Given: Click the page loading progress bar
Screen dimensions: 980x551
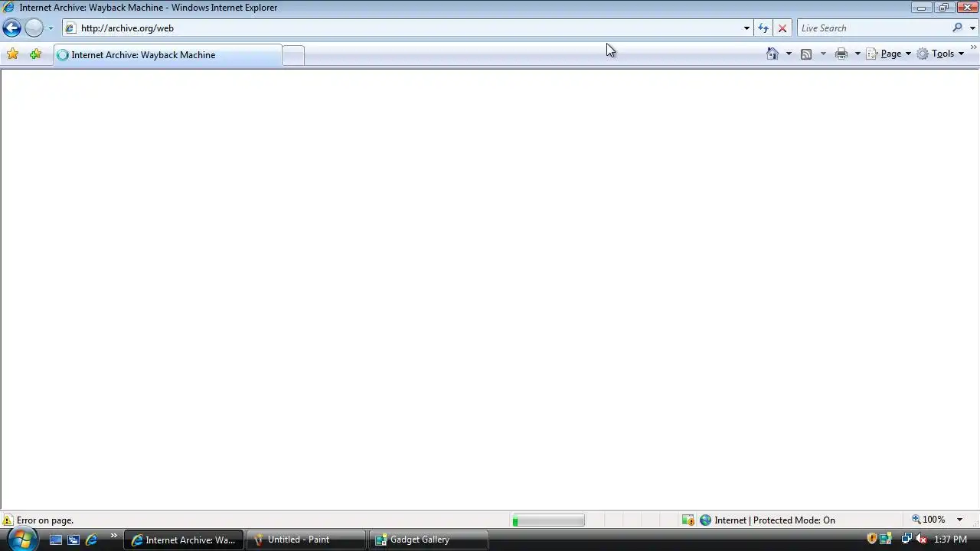Looking at the screenshot, I should point(548,521).
